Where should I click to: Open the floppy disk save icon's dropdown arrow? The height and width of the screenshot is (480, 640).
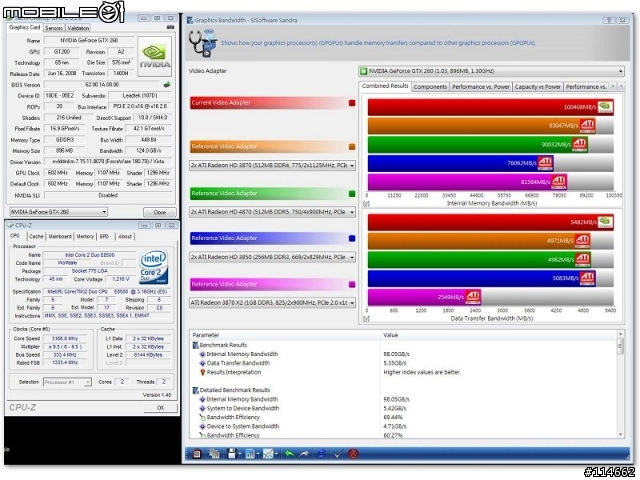click(240, 454)
